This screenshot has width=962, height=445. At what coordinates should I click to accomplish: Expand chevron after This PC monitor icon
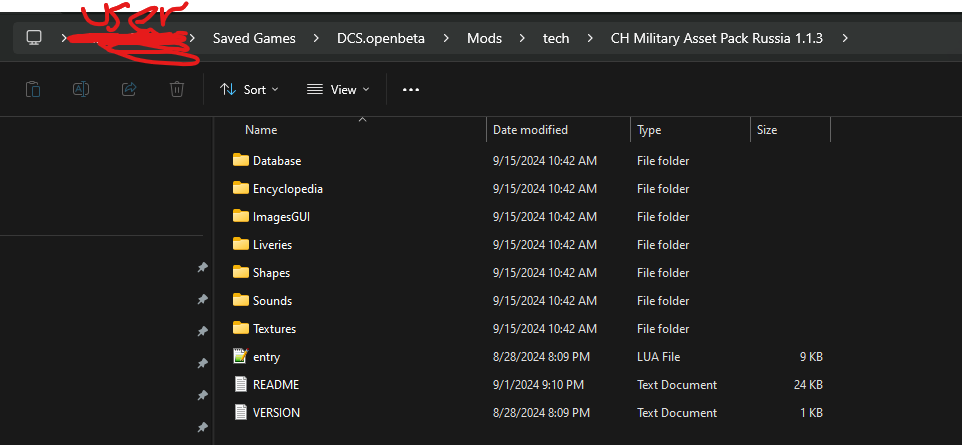(x=64, y=38)
